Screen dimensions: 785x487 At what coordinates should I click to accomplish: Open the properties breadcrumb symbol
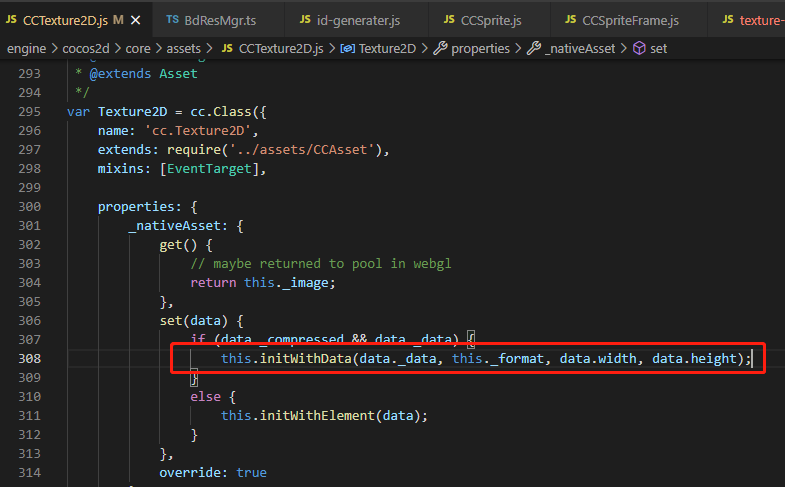[480, 49]
